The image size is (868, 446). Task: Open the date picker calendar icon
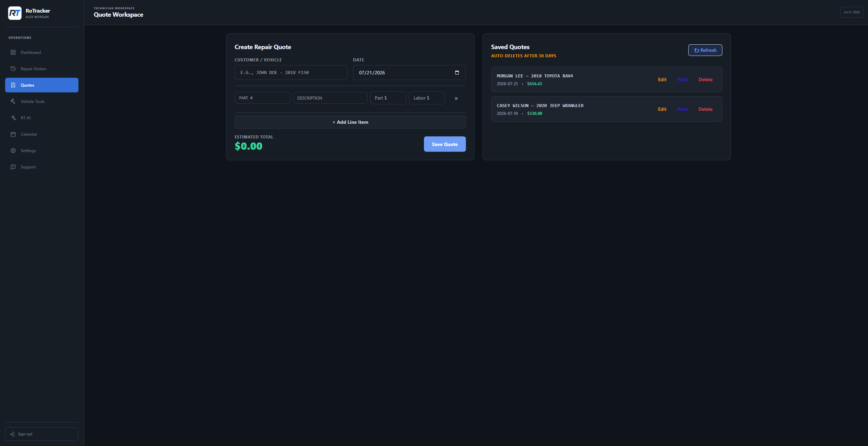coord(457,73)
